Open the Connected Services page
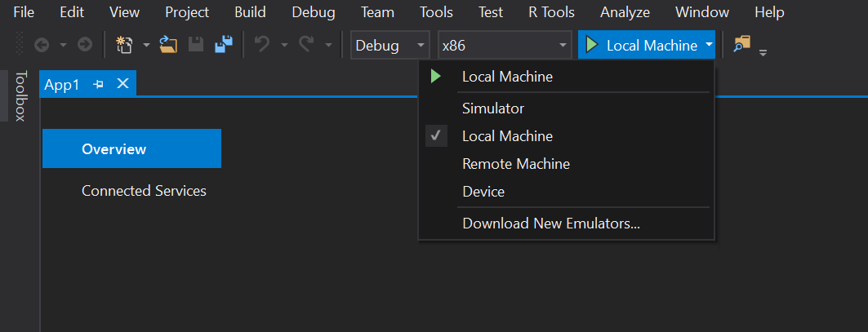Screen dimensions: 868x332 coord(144,191)
